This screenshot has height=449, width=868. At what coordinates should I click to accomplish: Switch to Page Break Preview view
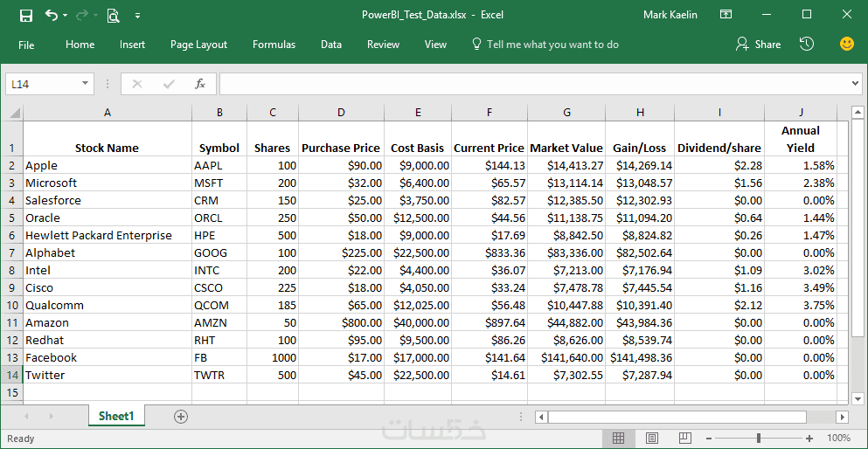[680, 438]
